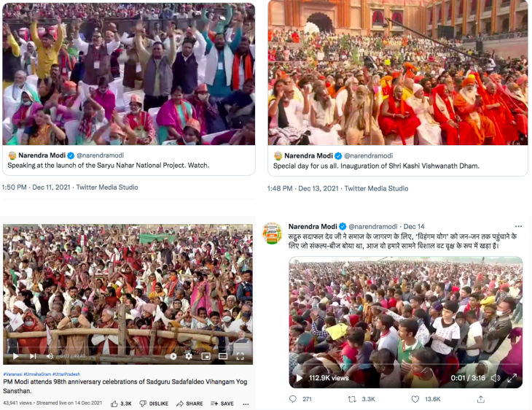Play the Twitter video with 112.9K views
532x410 pixels.
[x=299, y=378]
